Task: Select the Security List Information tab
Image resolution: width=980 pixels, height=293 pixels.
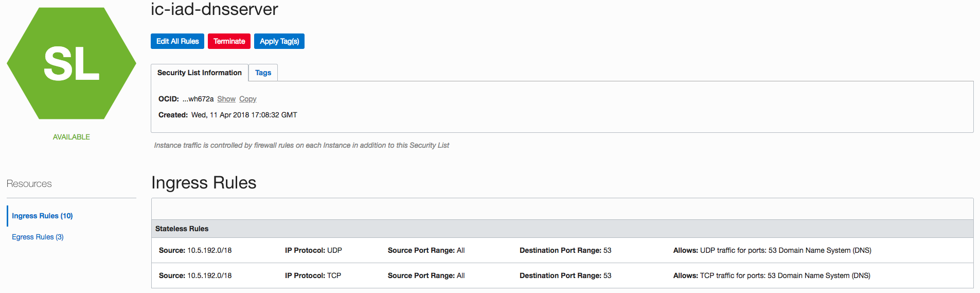Action: coord(200,73)
